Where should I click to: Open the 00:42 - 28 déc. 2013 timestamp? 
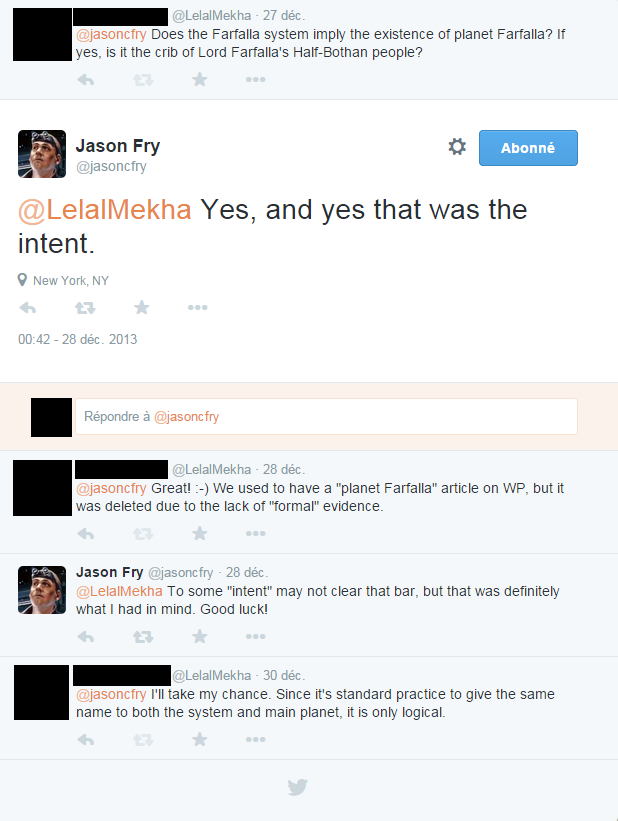(77, 339)
